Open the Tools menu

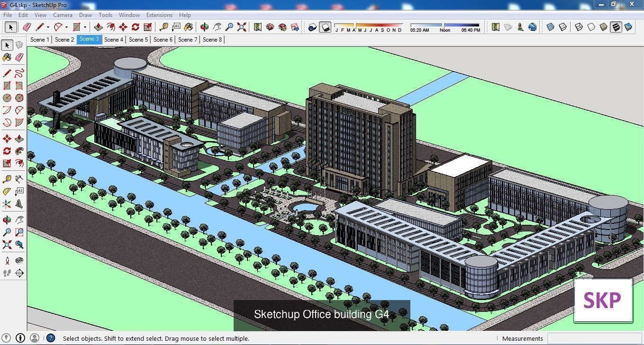pyautogui.click(x=105, y=15)
